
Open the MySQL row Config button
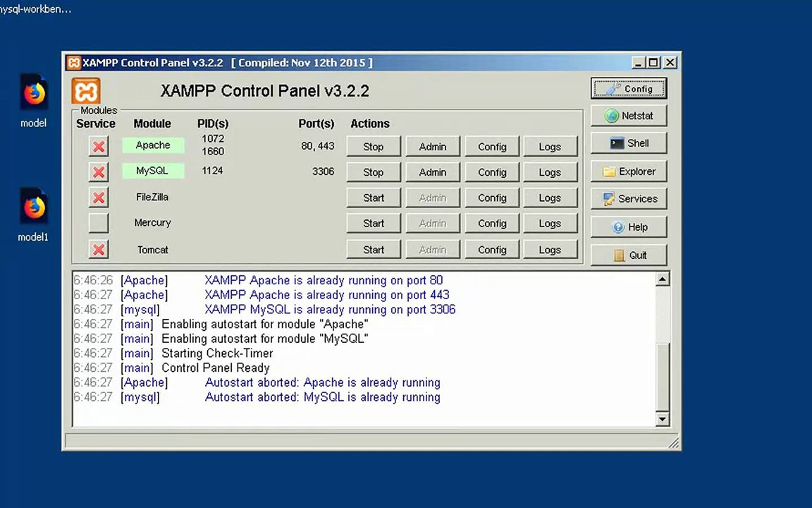[492, 172]
